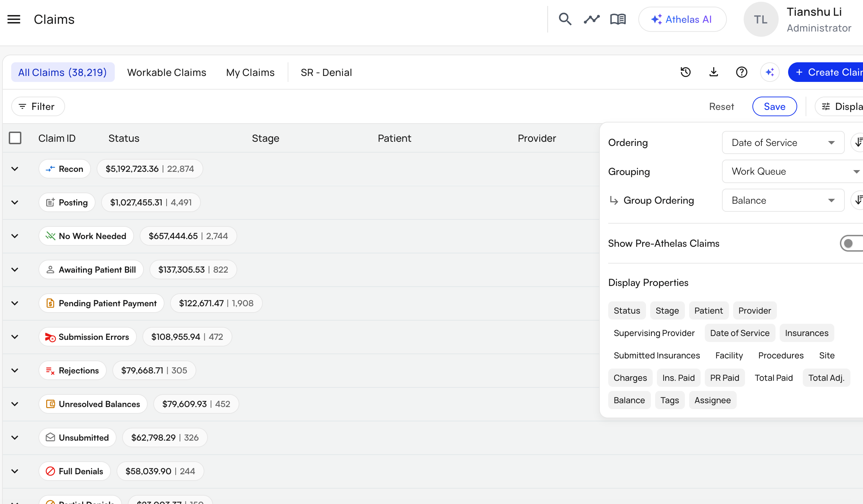
Task: Switch to the SR - Denial tab
Action: pos(326,72)
